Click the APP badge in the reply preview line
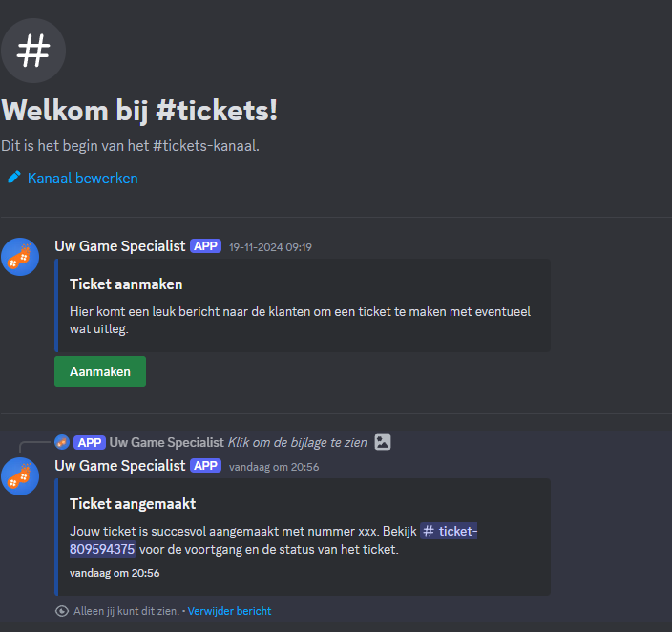Viewport: 672px width, 632px height. (90, 442)
